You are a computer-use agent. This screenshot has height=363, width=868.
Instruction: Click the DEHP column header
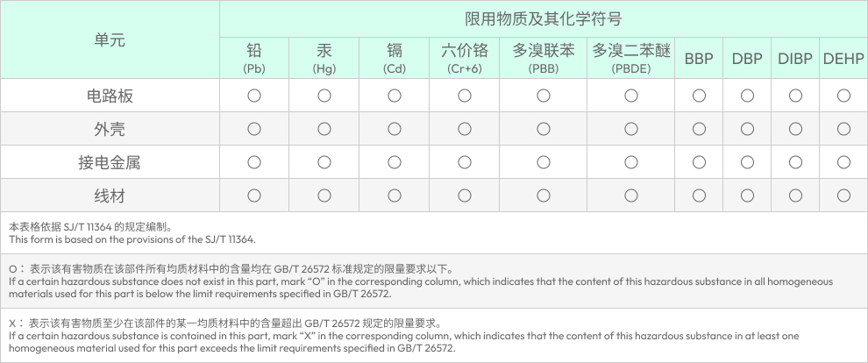(843, 59)
